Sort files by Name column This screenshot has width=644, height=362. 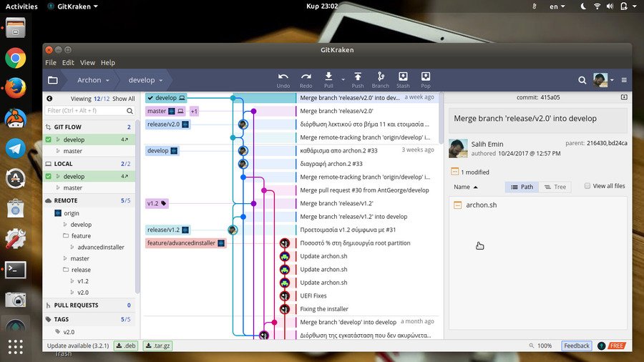coord(466,187)
